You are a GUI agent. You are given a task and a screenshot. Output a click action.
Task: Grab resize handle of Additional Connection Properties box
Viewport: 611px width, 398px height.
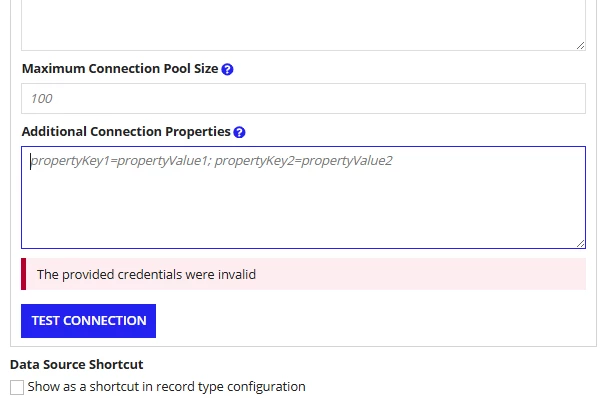click(x=580, y=243)
